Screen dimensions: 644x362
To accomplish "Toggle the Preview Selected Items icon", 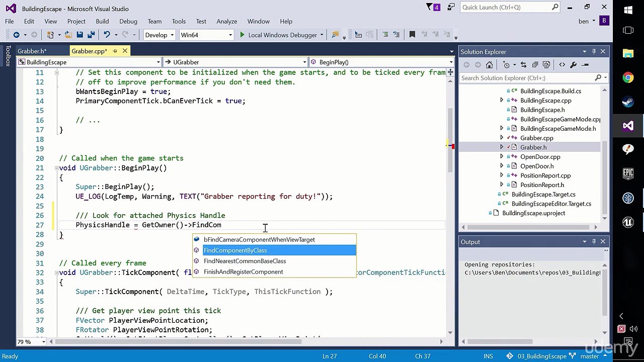I will point(585,65).
